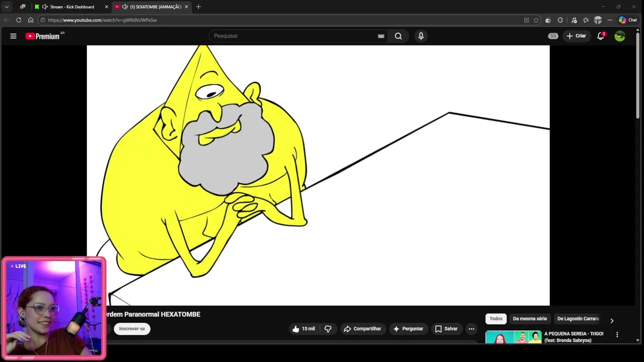The height and width of the screenshot is (362, 644).
Task: Switch to Stream - Kick Dashboard tab
Action: click(70, 7)
